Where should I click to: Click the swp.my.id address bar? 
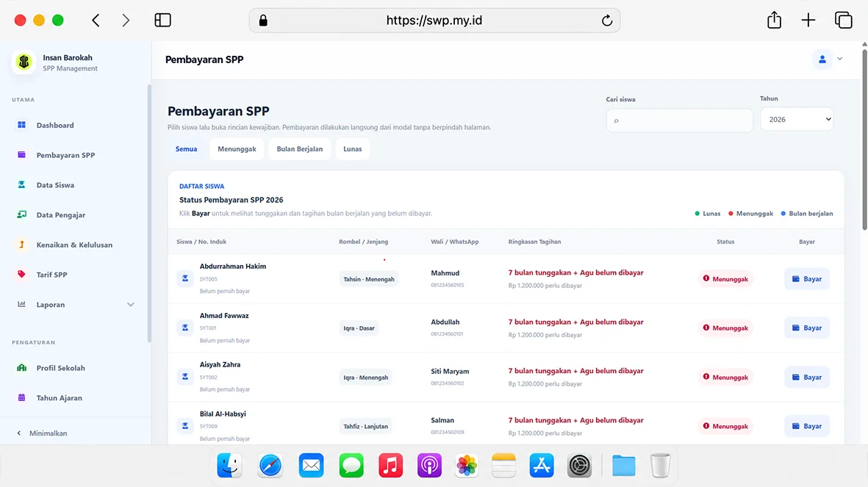(434, 21)
